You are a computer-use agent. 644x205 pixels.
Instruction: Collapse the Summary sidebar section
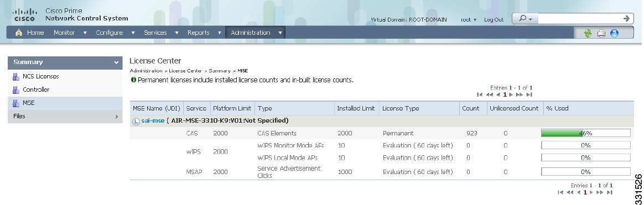pyautogui.click(x=116, y=63)
